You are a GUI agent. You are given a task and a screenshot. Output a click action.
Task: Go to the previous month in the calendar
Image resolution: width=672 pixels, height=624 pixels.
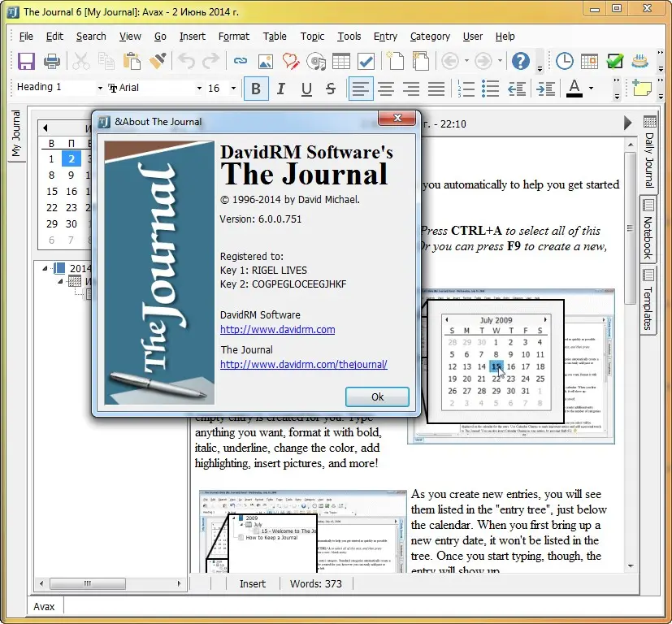coord(46,128)
